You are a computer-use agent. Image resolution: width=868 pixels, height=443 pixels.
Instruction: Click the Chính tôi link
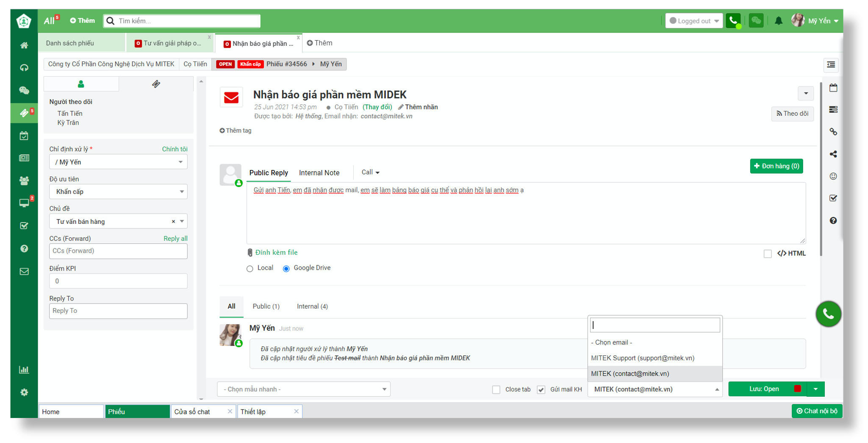(175, 149)
